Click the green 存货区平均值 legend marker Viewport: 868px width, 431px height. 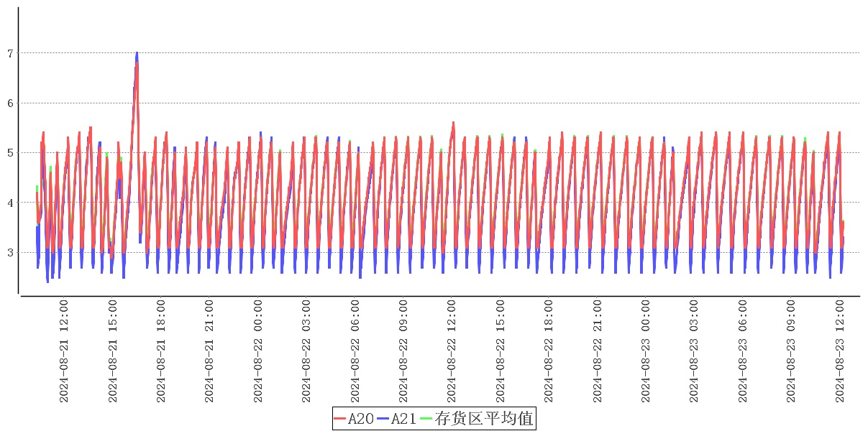coord(426,419)
